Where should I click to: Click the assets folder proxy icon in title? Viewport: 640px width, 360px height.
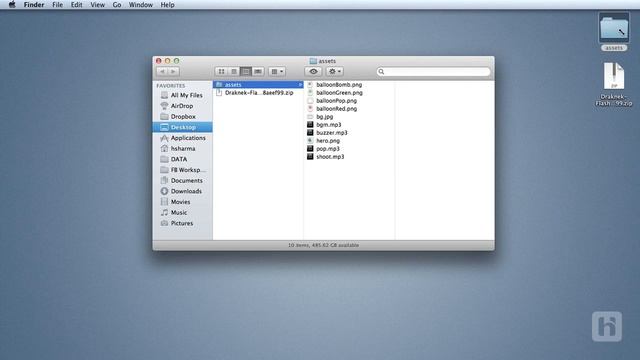tap(313, 61)
